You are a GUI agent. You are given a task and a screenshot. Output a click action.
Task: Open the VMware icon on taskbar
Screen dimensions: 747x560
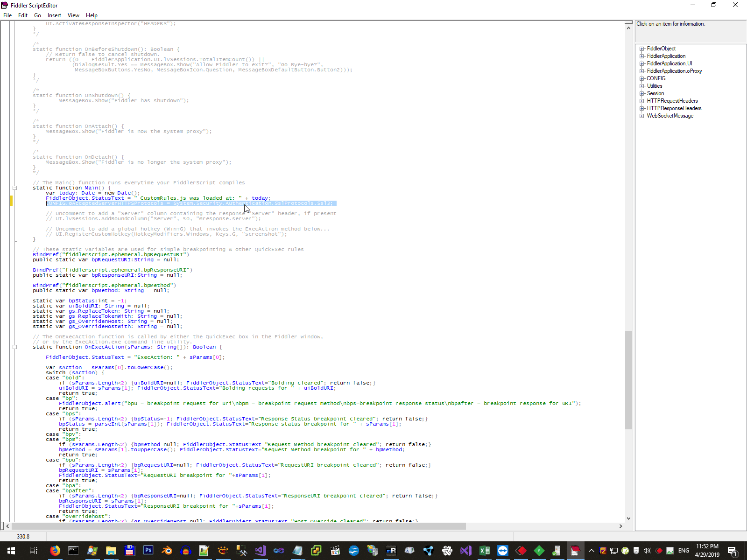316,551
